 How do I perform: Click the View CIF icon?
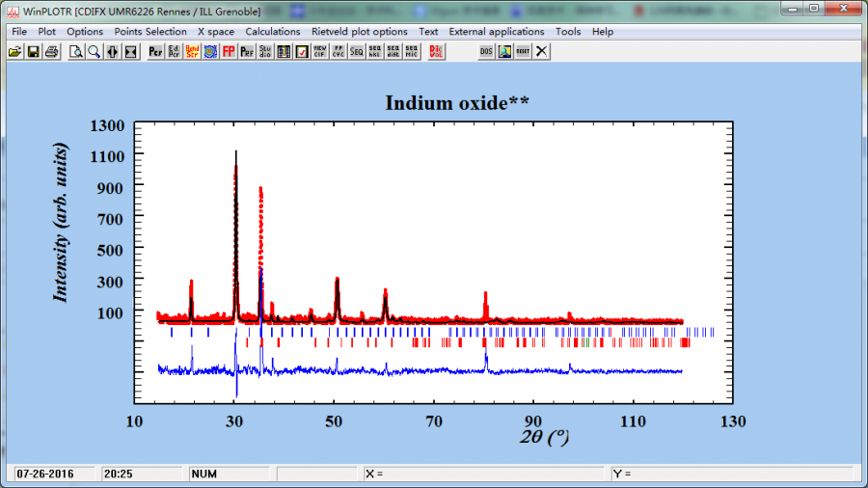coord(320,51)
